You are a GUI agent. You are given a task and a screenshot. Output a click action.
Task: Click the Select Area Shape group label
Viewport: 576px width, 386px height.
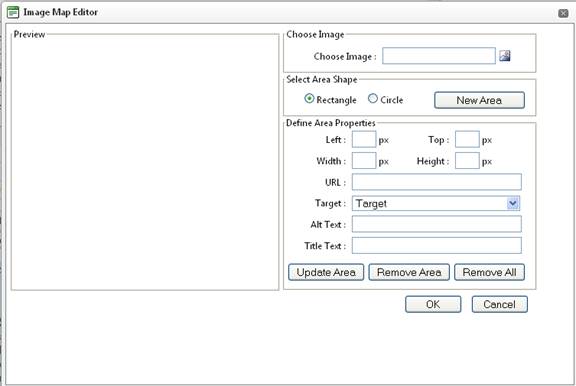click(x=321, y=79)
